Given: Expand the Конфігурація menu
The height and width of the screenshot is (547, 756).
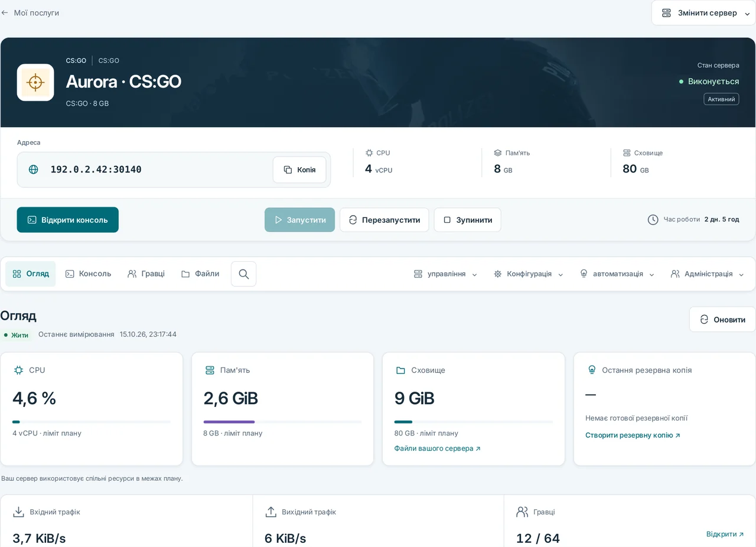Looking at the screenshot, I should [528, 274].
